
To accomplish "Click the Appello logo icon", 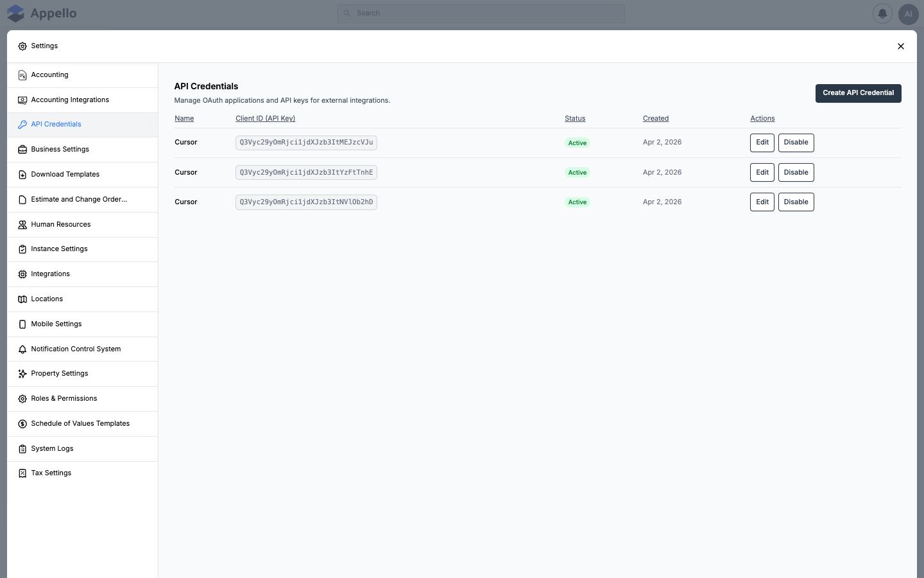I will click(15, 13).
